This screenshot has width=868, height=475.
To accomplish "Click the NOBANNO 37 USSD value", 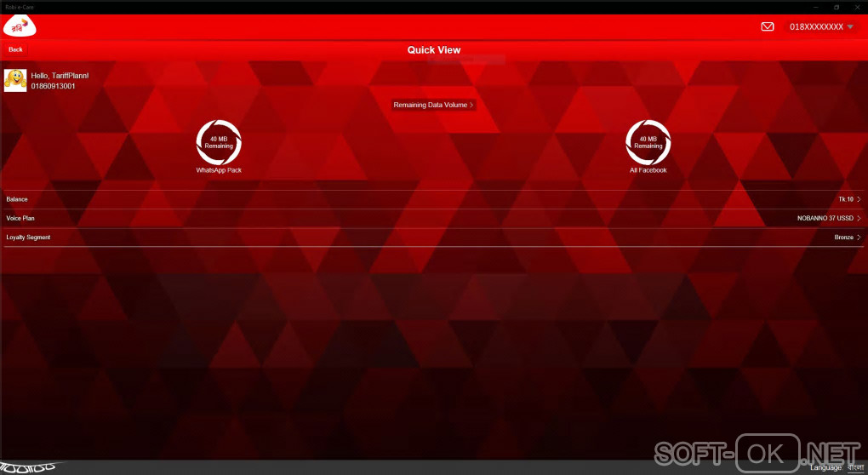I will point(825,218).
